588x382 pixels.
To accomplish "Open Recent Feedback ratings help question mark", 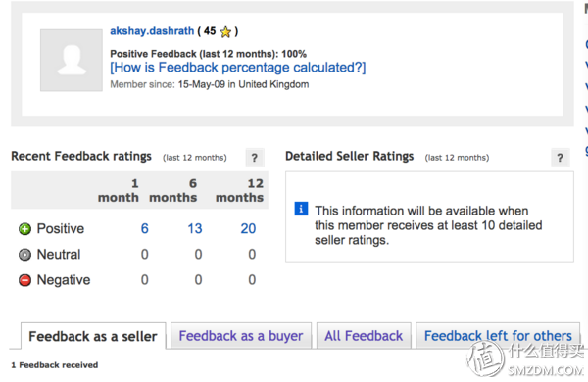I will coord(255,158).
